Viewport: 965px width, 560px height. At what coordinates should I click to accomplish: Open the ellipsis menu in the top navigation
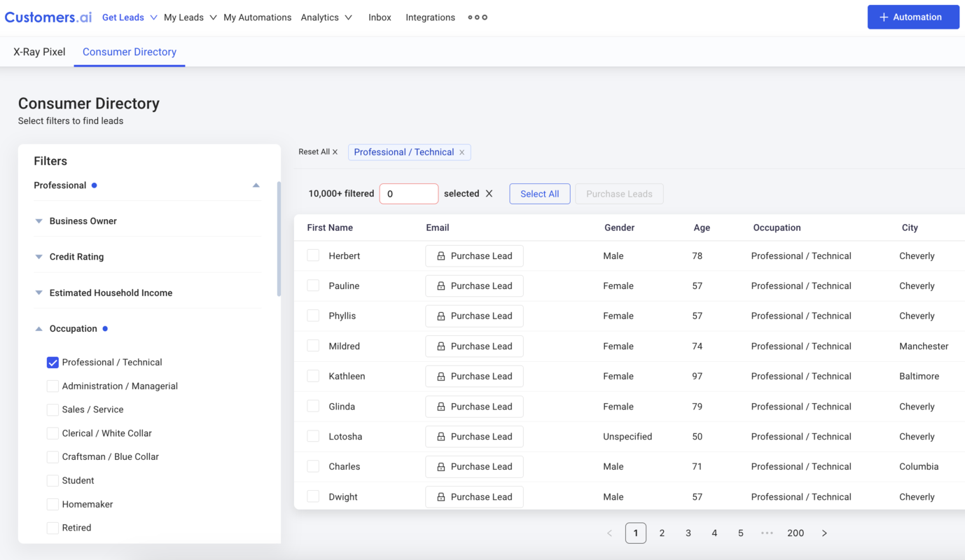[x=478, y=17]
